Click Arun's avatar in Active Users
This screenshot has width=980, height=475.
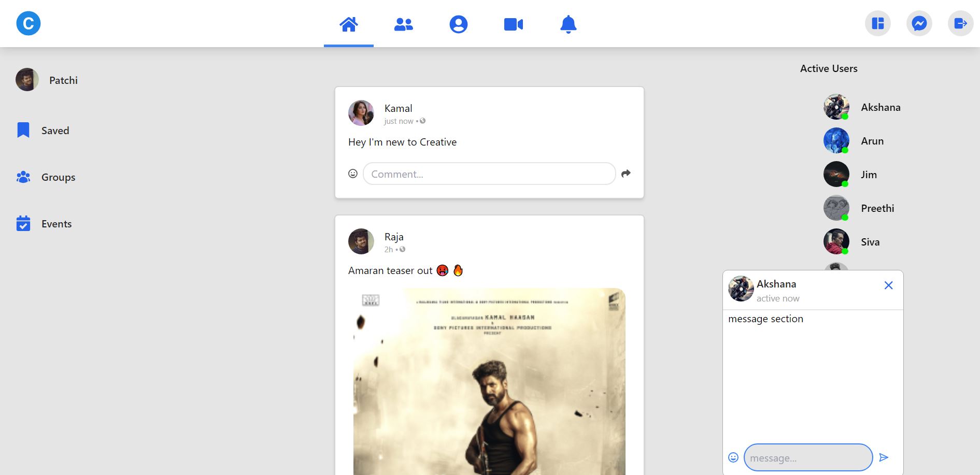[836, 140]
